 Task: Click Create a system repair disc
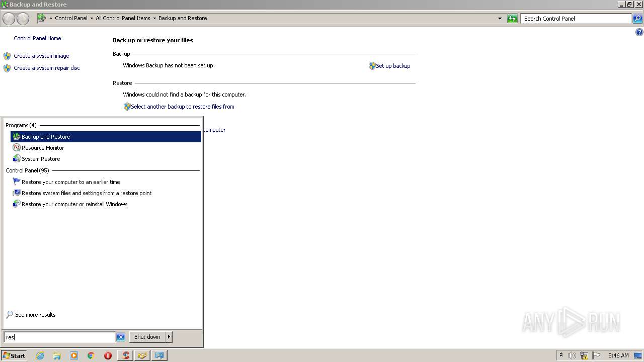tap(47, 68)
